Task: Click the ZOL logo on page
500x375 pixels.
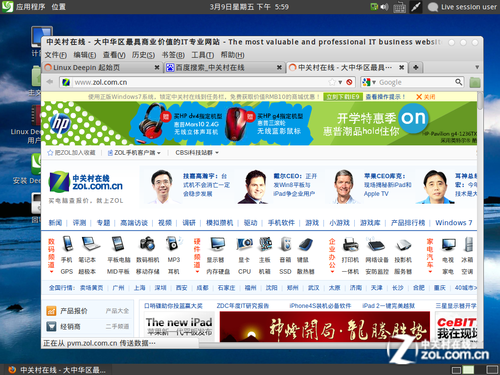Action: [x=86, y=182]
